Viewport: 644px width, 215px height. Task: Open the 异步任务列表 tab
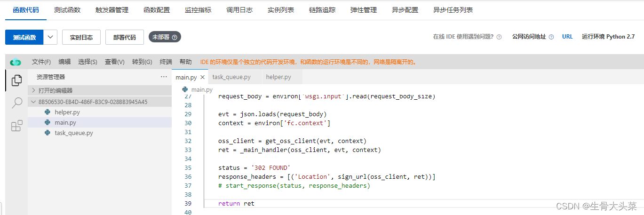click(453, 10)
